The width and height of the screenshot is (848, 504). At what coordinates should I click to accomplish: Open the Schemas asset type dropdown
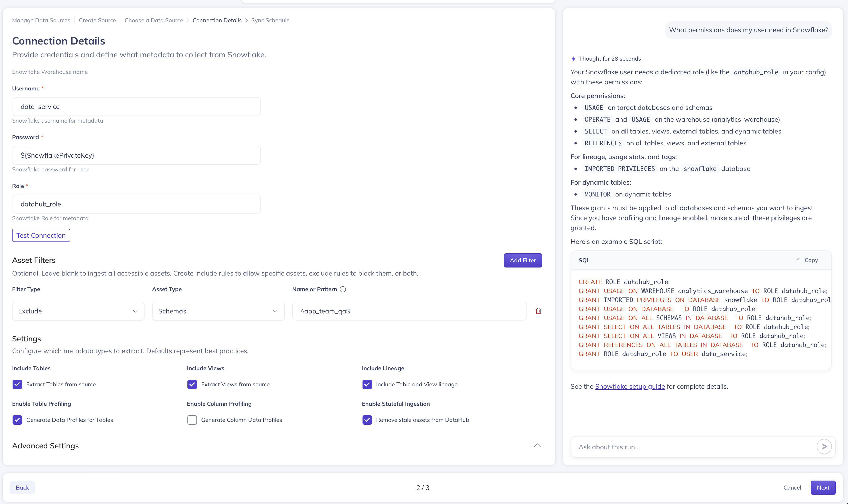coord(218,311)
